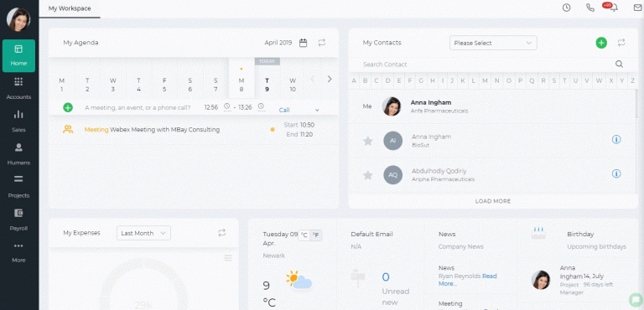644x310 pixels.
Task: Click the clock history icon in top bar
Action: 566,8
